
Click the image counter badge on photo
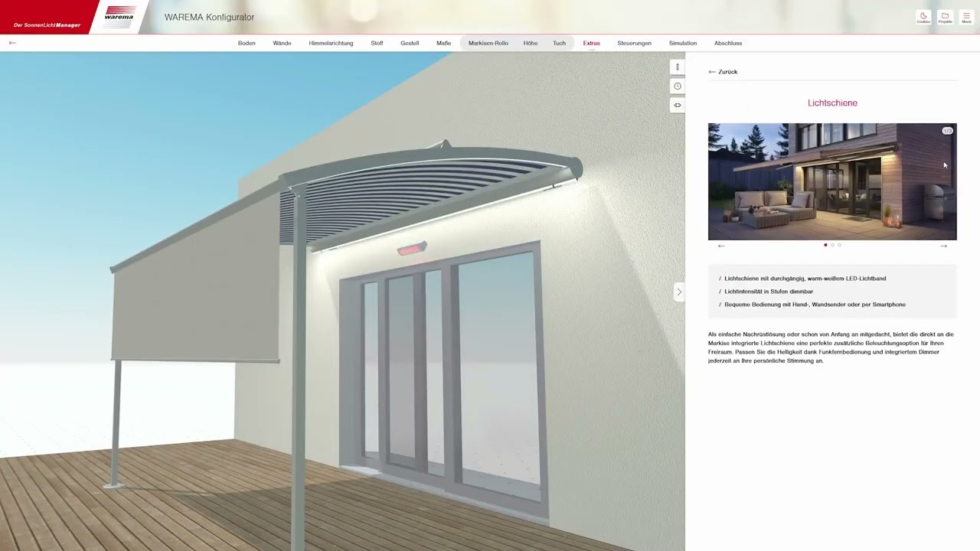pos(947,131)
